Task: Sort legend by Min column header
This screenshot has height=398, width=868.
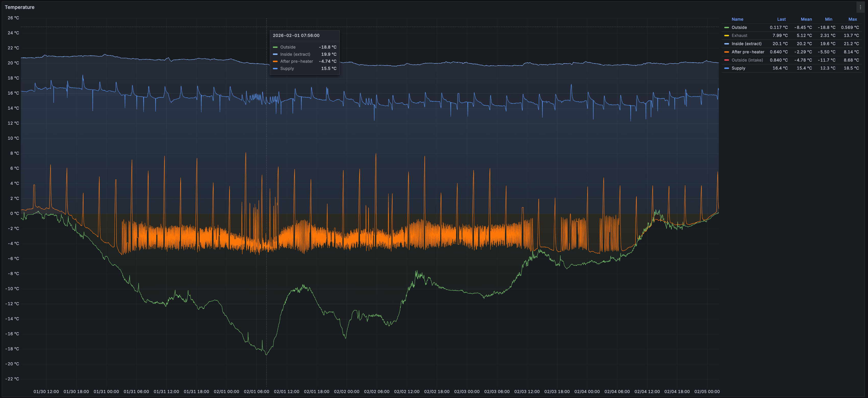Action: click(829, 19)
